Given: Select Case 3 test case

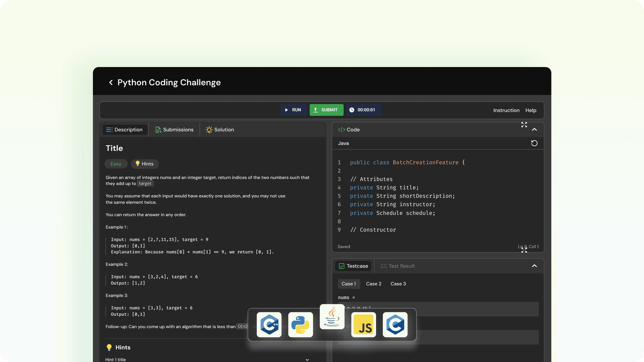Looking at the screenshot, I should 398,284.
